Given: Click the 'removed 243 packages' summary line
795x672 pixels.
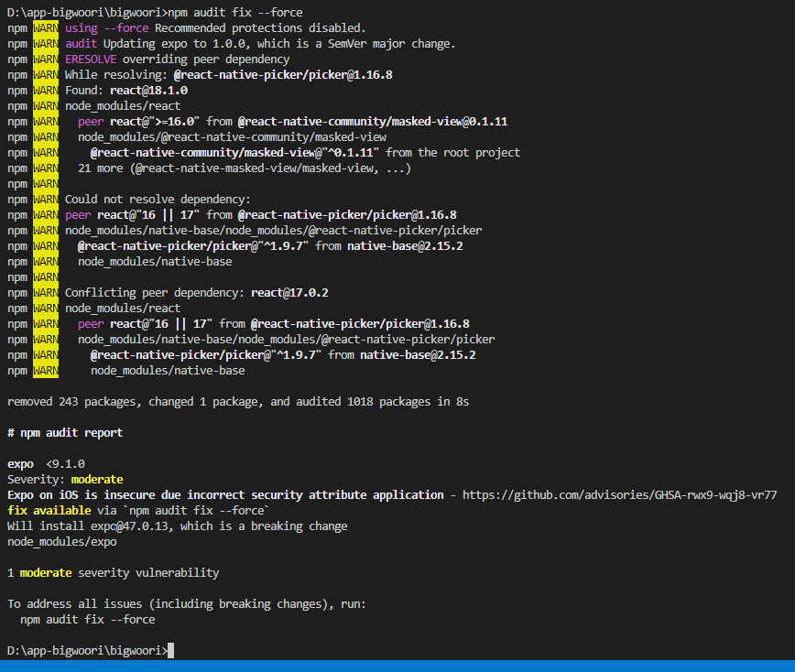Looking at the screenshot, I should [x=238, y=402].
